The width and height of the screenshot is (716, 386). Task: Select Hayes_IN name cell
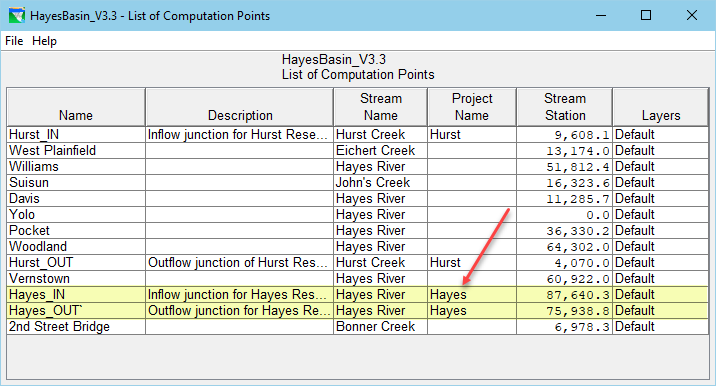[76, 295]
